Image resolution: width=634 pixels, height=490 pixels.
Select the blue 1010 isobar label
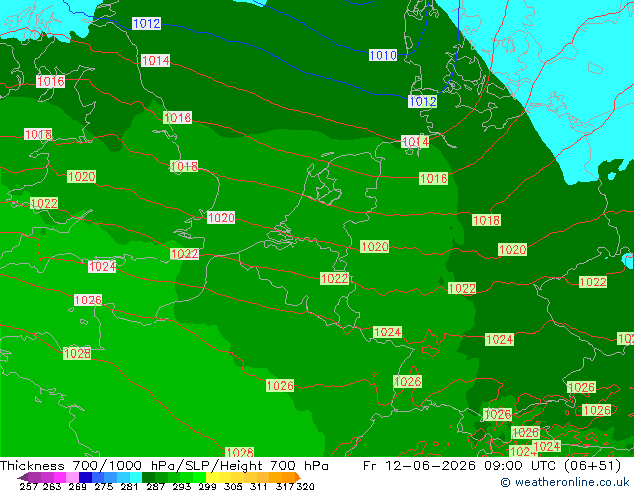coord(383,55)
